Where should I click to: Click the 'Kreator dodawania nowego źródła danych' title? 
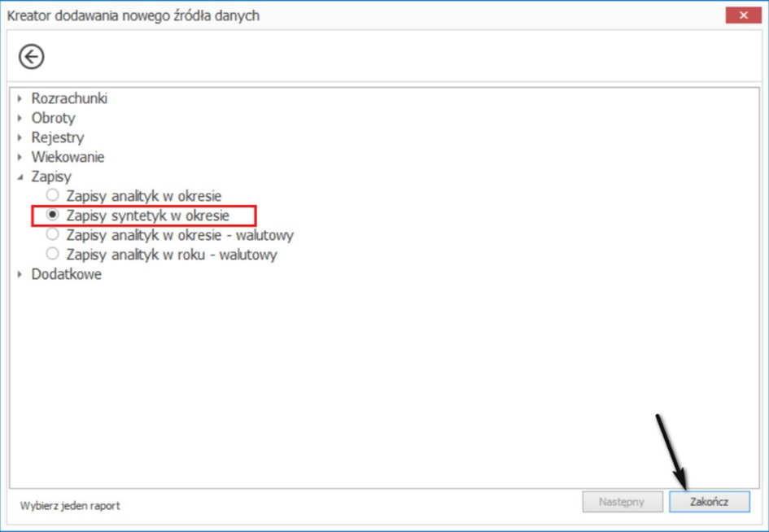coord(133,15)
